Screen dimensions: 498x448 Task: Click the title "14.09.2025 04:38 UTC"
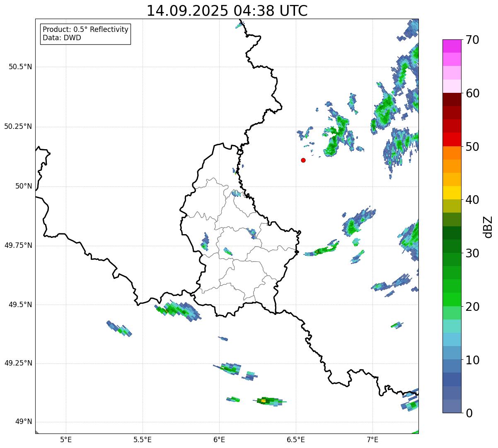[x=227, y=11]
